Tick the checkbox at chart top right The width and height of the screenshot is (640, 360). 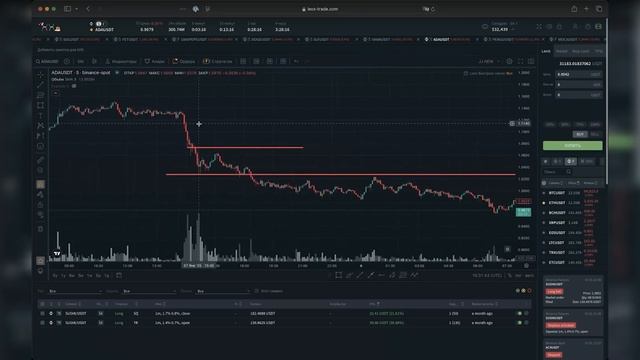465,73
